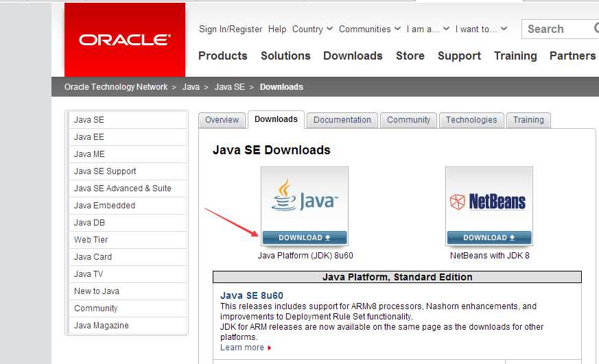Open Java EE in the sidebar

[x=128, y=137]
